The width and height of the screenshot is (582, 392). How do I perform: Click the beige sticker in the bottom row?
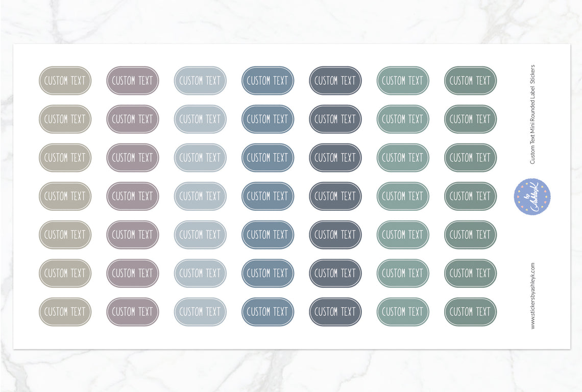(x=65, y=312)
